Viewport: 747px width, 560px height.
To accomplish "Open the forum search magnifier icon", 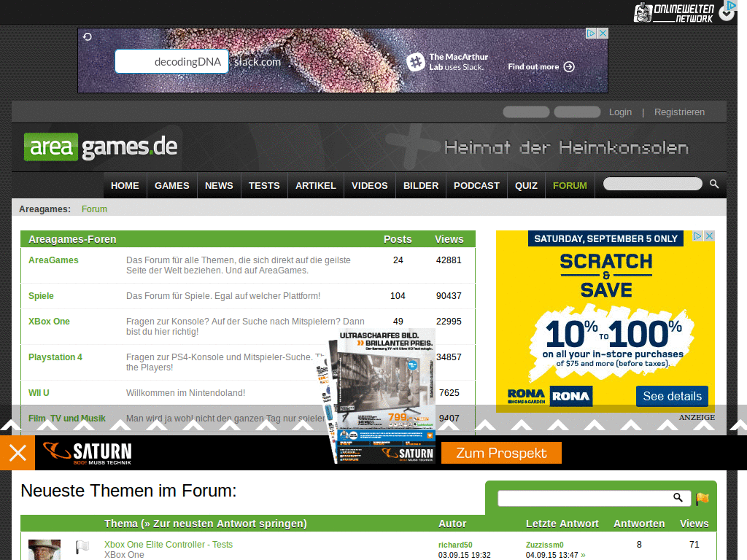I will pos(678,497).
